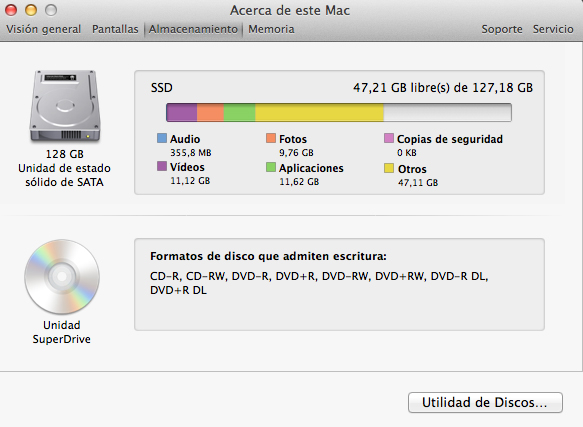This screenshot has height=427, width=583.
Task: Click the pink Copias de seguridad swatch
Action: click(389, 138)
